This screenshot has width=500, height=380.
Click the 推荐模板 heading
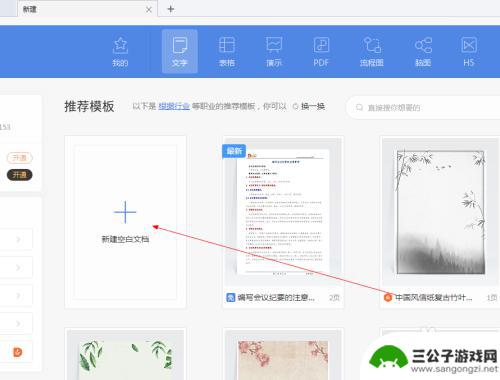pos(89,106)
